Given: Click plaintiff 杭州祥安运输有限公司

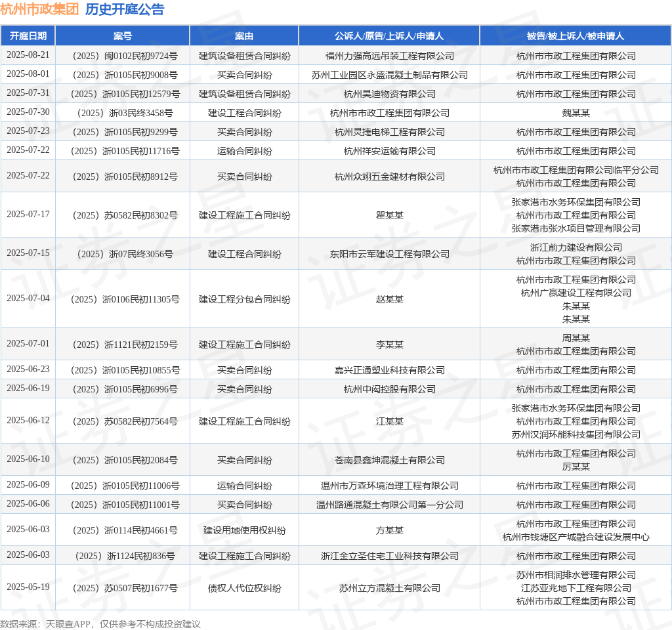Looking at the screenshot, I should click(390, 151).
